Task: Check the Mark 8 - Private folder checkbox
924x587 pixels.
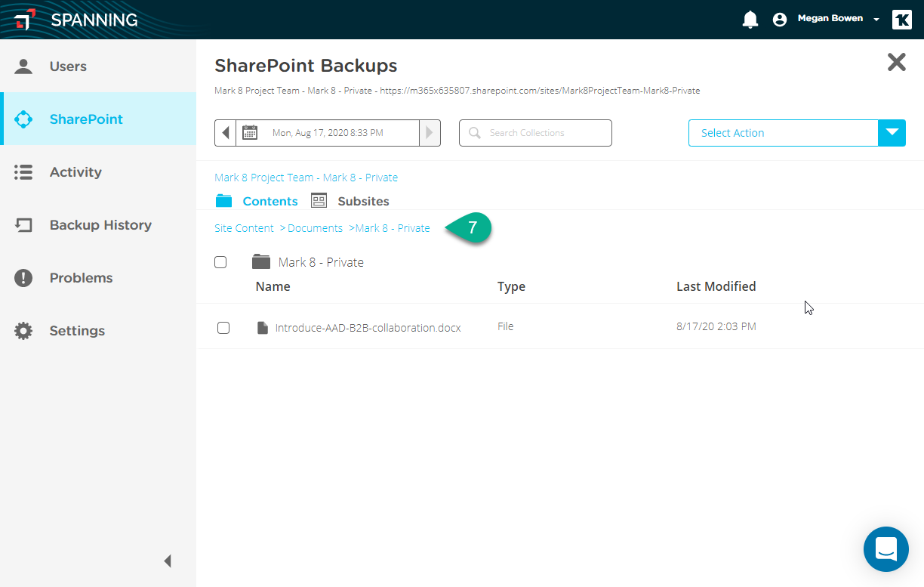Action: pyautogui.click(x=220, y=262)
